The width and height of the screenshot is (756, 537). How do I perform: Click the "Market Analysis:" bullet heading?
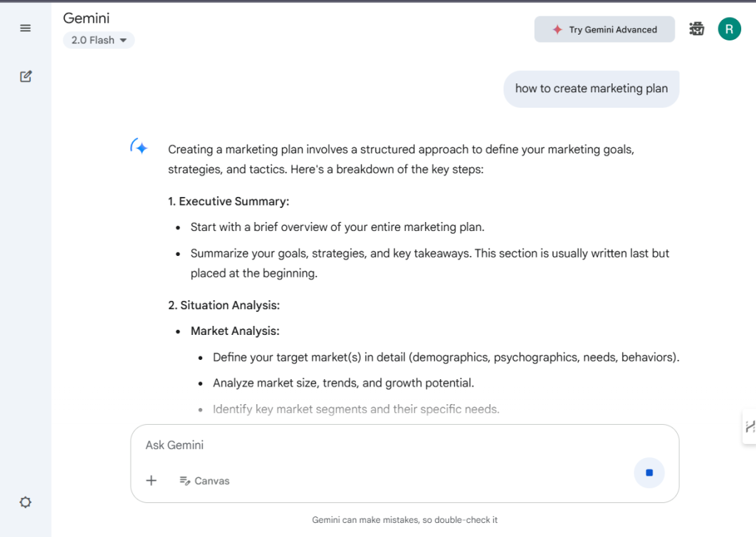[235, 331]
